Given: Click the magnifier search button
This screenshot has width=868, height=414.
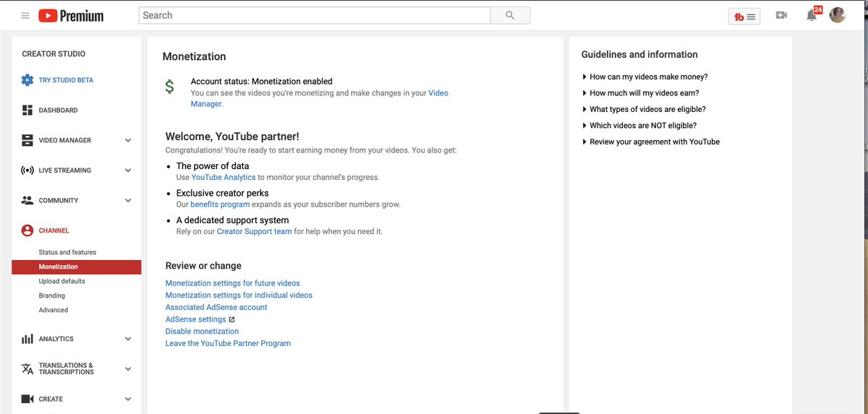Looking at the screenshot, I should (x=510, y=15).
